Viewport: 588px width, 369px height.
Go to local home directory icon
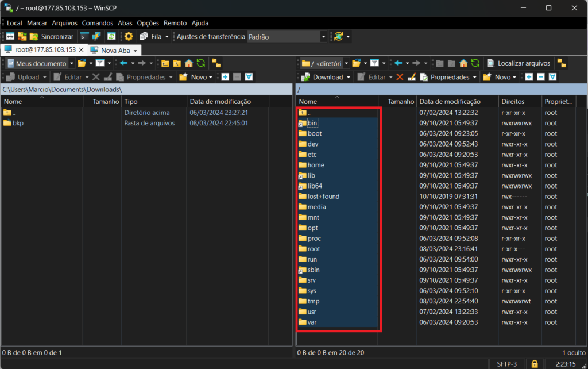coord(189,63)
